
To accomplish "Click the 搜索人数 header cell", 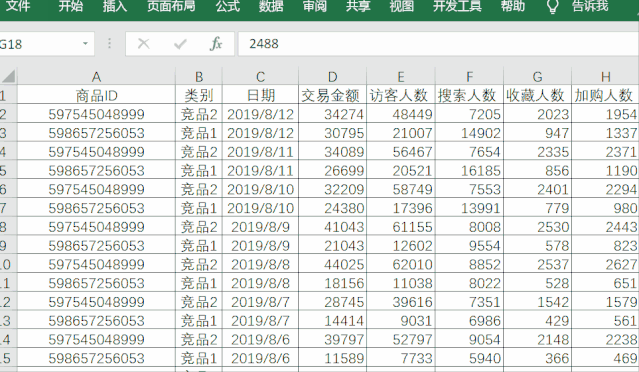I will (469, 95).
